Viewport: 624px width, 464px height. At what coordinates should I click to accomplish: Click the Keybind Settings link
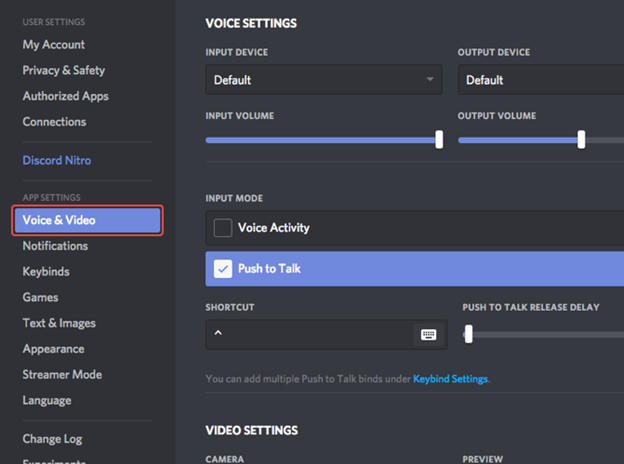pyautogui.click(x=450, y=380)
